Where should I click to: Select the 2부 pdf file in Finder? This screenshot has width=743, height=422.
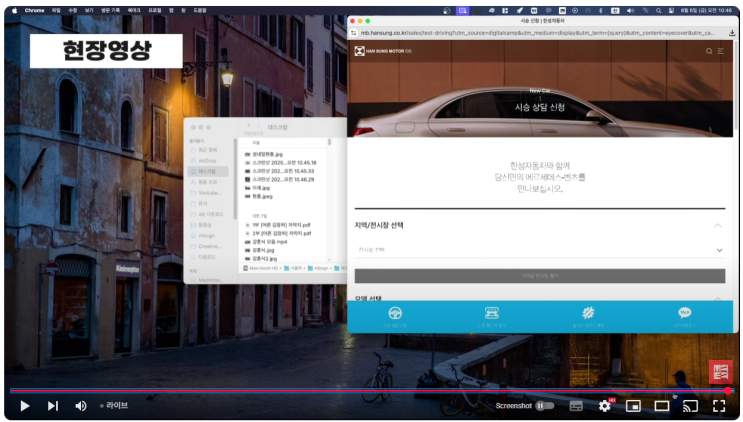[278, 233]
